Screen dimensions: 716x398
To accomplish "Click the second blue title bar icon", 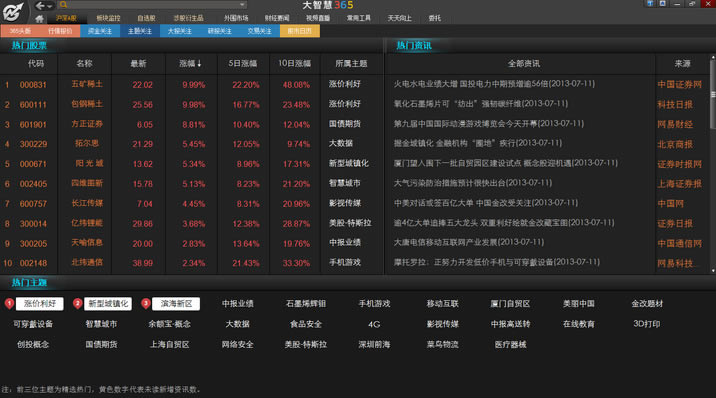I will point(662,3).
